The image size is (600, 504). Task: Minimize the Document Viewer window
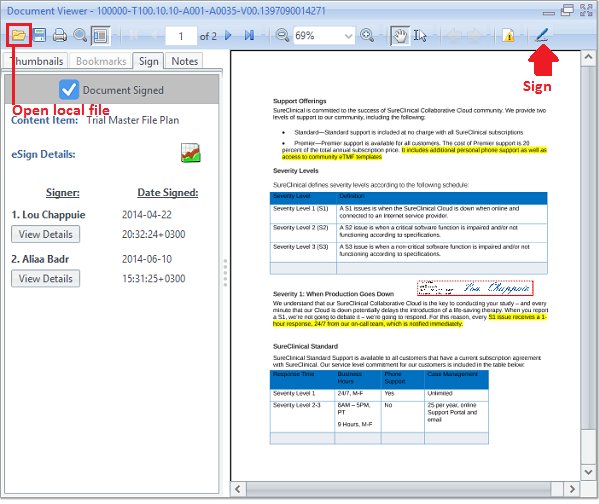point(549,12)
